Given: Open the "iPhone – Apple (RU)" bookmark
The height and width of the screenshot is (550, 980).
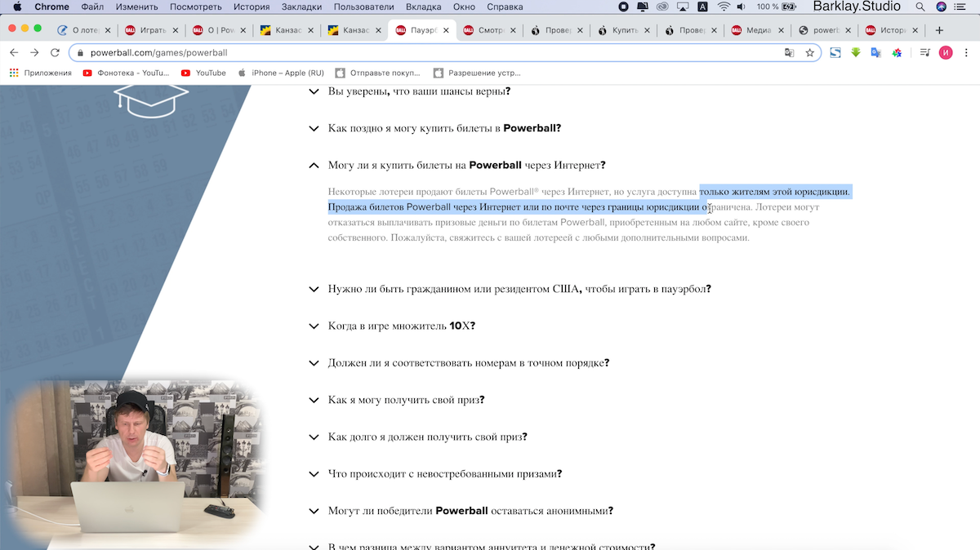Looking at the screenshot, I should [280, 73].
